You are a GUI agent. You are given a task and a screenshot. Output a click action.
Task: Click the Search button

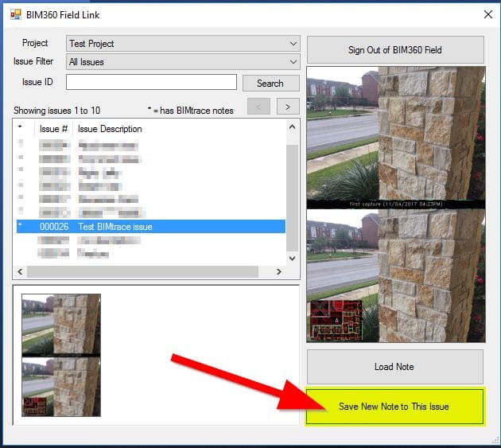270,83
